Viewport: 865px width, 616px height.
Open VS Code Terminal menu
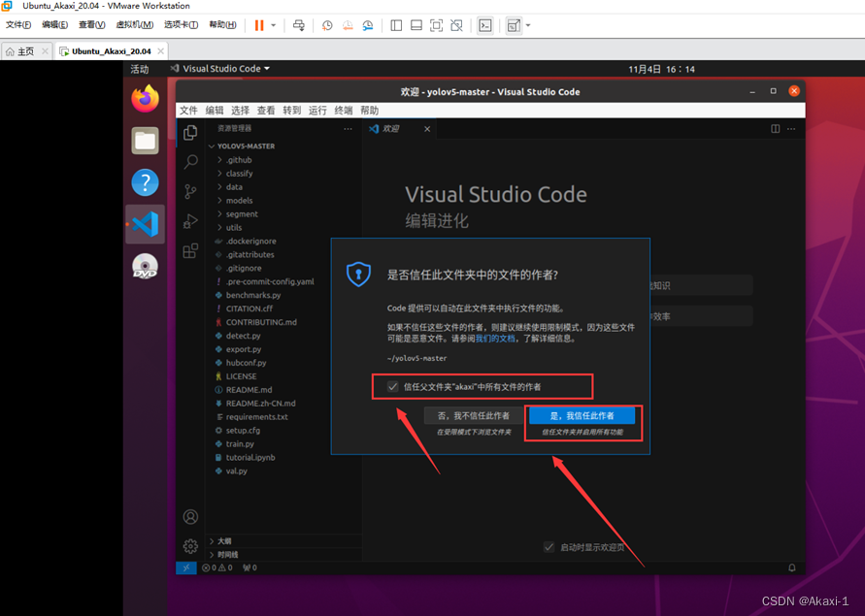[343, 111]
